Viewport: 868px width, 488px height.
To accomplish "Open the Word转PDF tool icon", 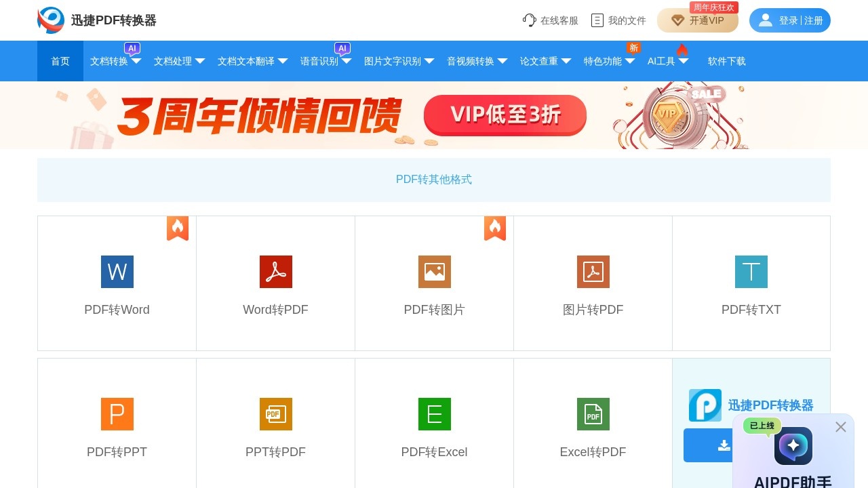I will coord(275,271).
